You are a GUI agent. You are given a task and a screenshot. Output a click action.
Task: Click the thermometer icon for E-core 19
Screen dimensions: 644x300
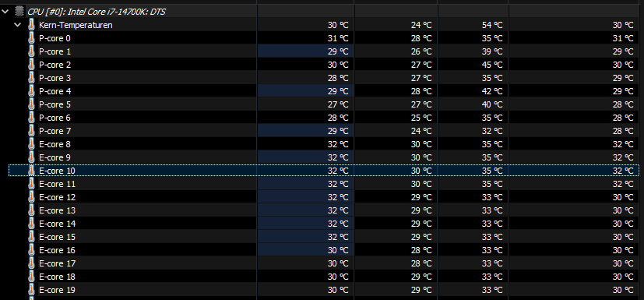tap(32, 290)
